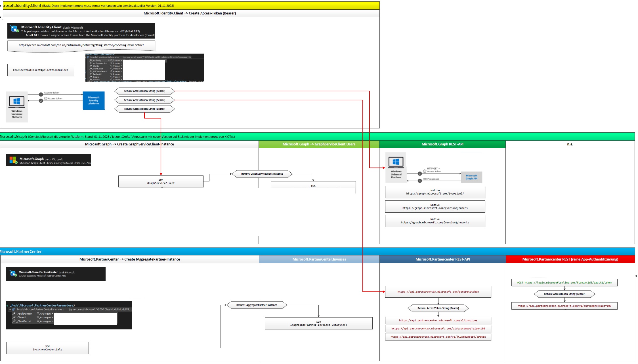Select the Create IAggregatePartner-Instance header
Viewport: 638px width, 364px height.
pyautogui.click(x=129, y=259)
